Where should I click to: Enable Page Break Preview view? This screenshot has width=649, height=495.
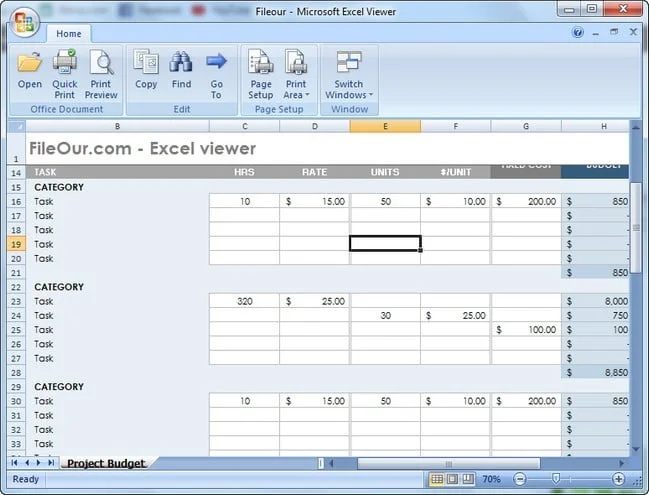pos(467,480)
